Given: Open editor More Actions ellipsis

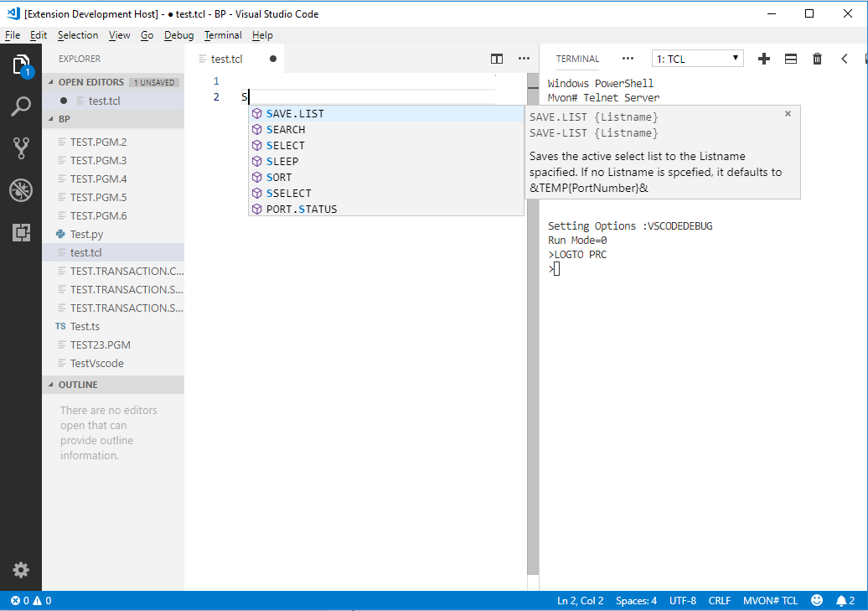Looking at the screenshot, I should tap(524, 58).
